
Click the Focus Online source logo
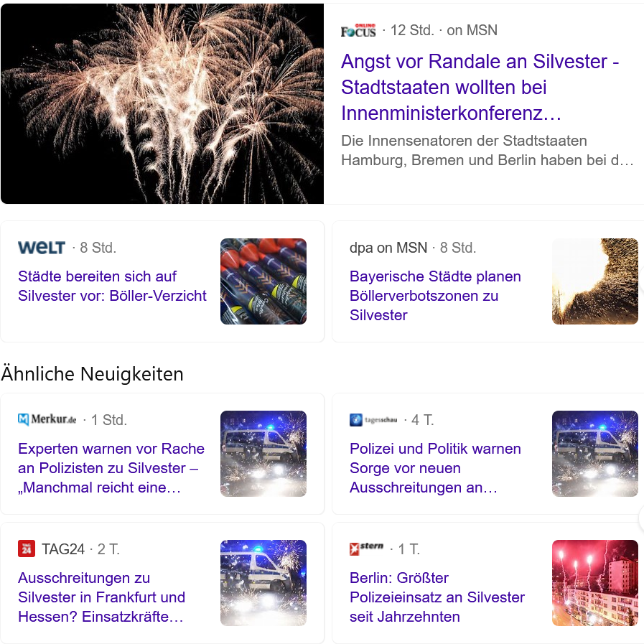358,30
